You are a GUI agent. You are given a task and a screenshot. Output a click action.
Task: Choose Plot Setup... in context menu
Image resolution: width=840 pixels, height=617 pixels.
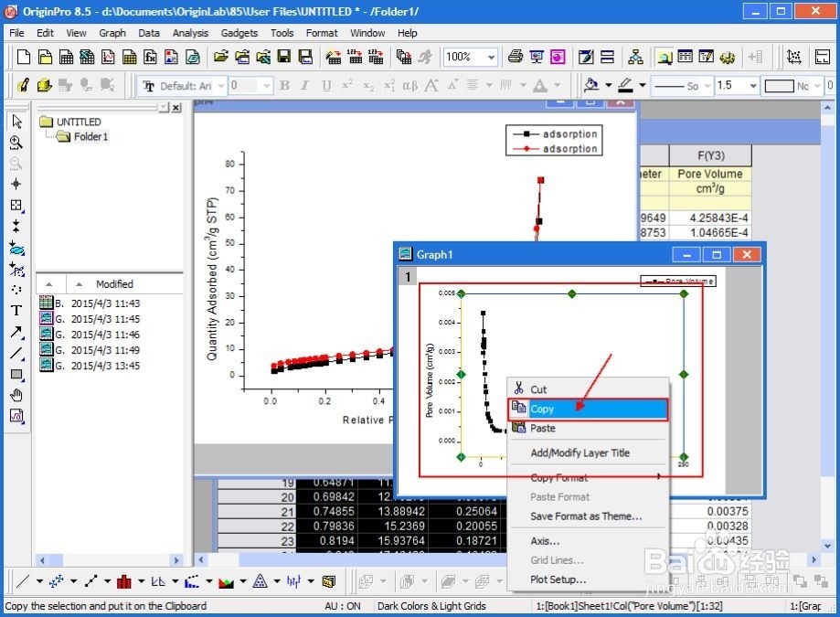(x=588, y=580)
